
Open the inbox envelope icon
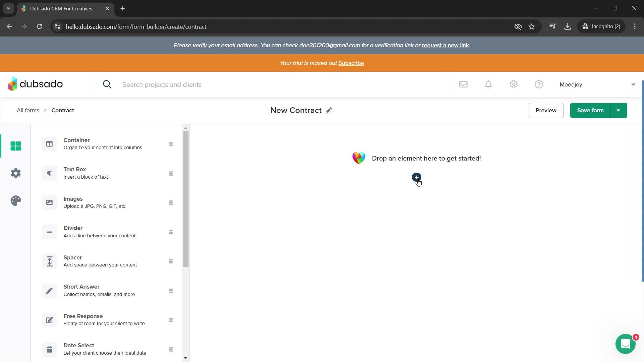pos(463,84)
